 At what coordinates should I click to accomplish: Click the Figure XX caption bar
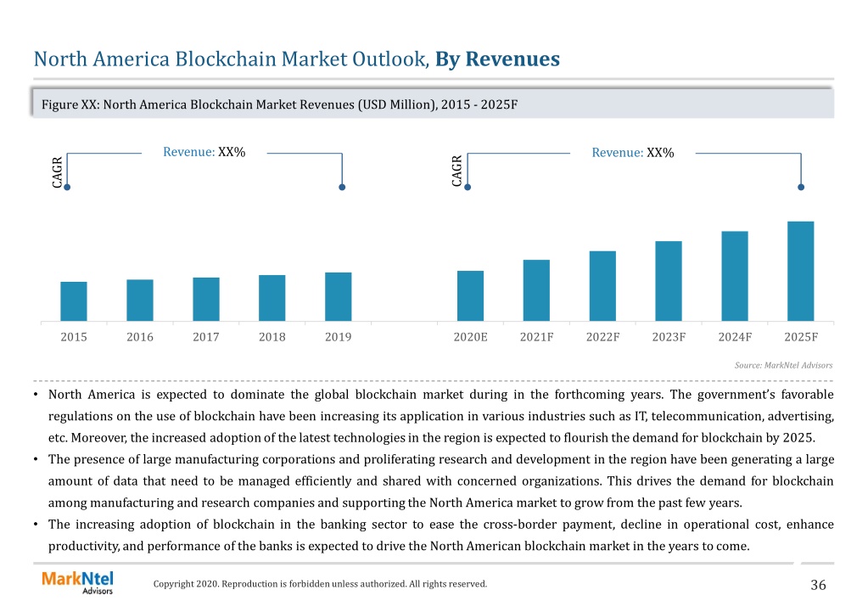tap(433, 104)
